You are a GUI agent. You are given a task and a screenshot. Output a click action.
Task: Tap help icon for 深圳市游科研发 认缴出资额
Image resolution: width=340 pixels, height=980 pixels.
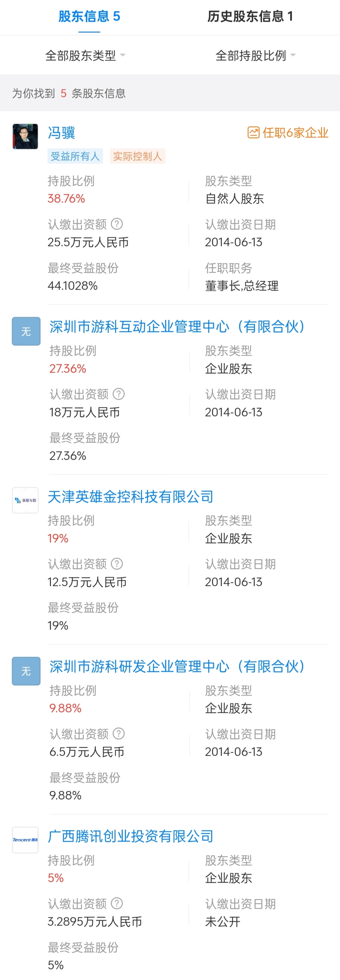(119, 734)
